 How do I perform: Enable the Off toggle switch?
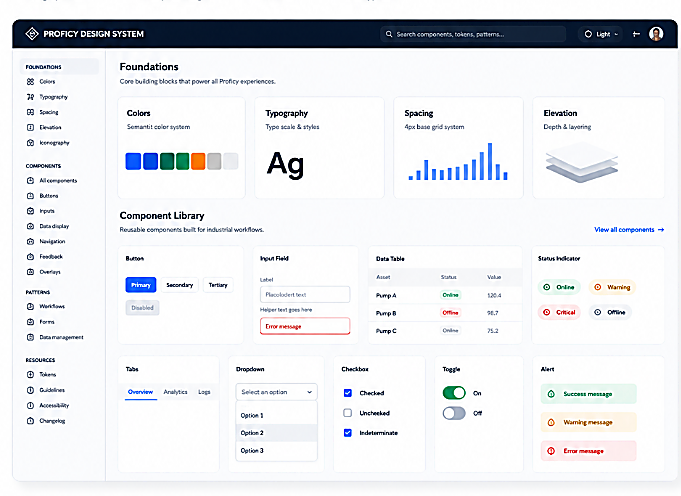tap(454, 413)
